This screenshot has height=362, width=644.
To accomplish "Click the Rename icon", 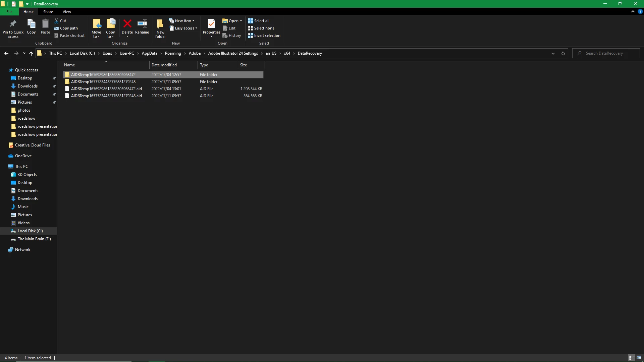I will pyautogui.click(x=142, y=24).
